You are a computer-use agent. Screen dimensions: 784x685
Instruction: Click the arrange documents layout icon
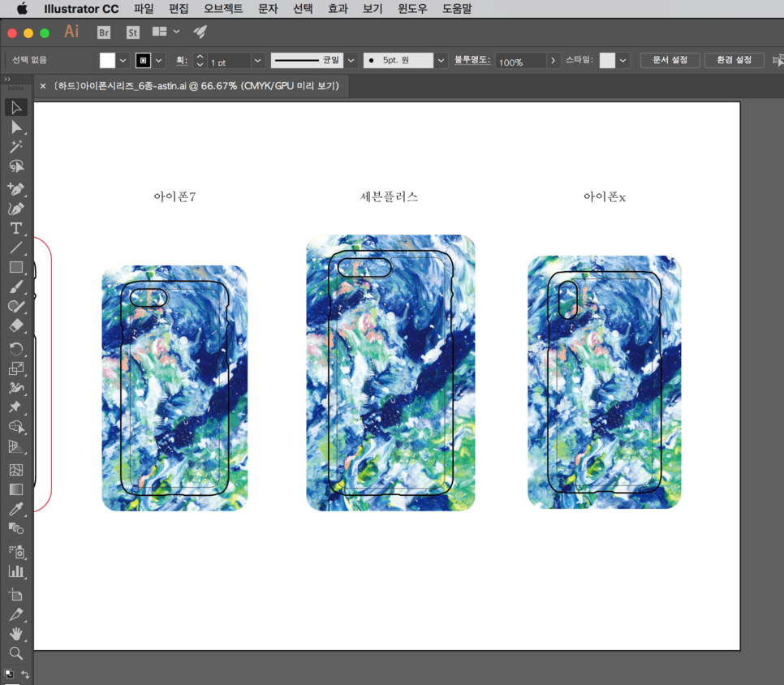[x=160, y=32]
